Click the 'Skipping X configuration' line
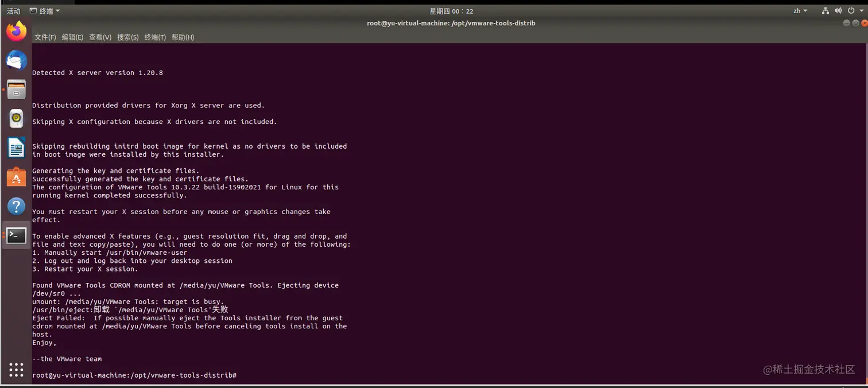 coord(154,122)
